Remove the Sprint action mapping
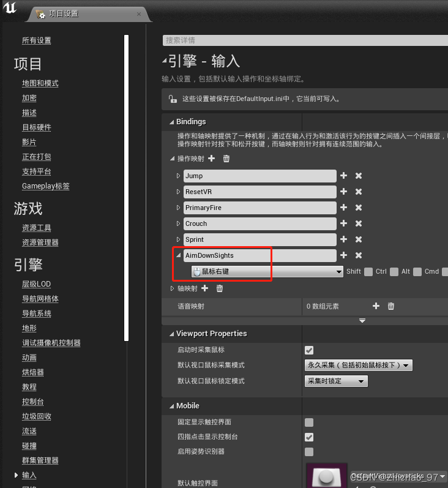The width and height of the screenshot is (448, 488). 359,239
